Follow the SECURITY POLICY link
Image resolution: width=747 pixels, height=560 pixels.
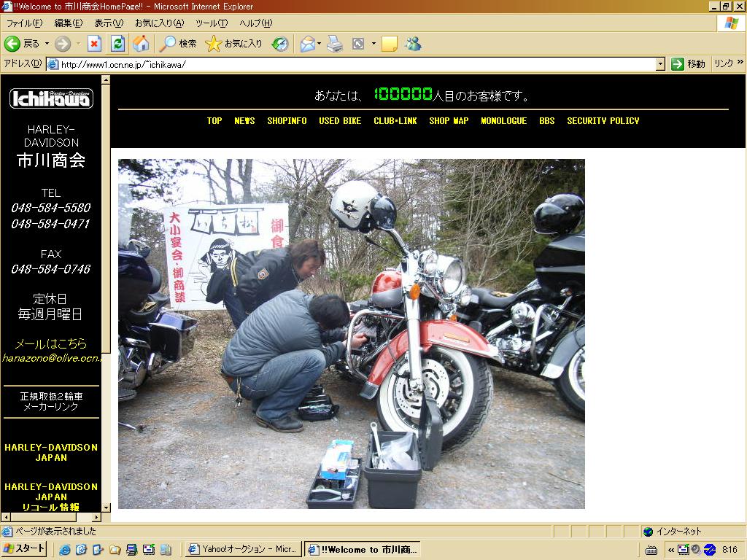pos(603,121)
